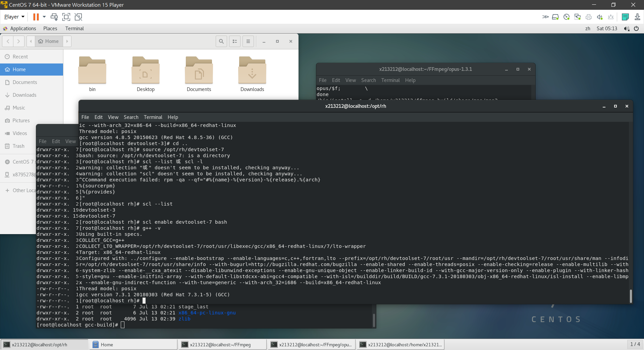The height and width of the screenshot is (350, 644).
Task: Open Videos in the Files sidebar
Action: [18, 133]
